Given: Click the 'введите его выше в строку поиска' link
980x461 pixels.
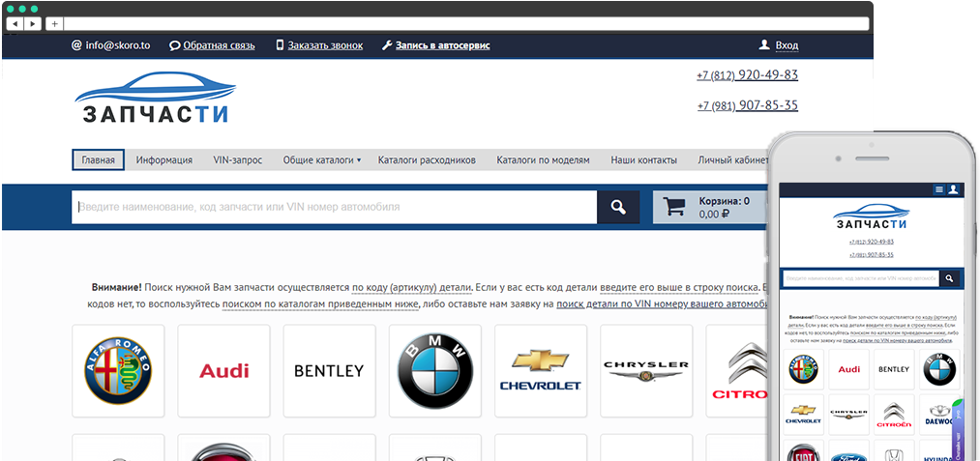Looking at the screenshot, I should click(x=679, y=288).
